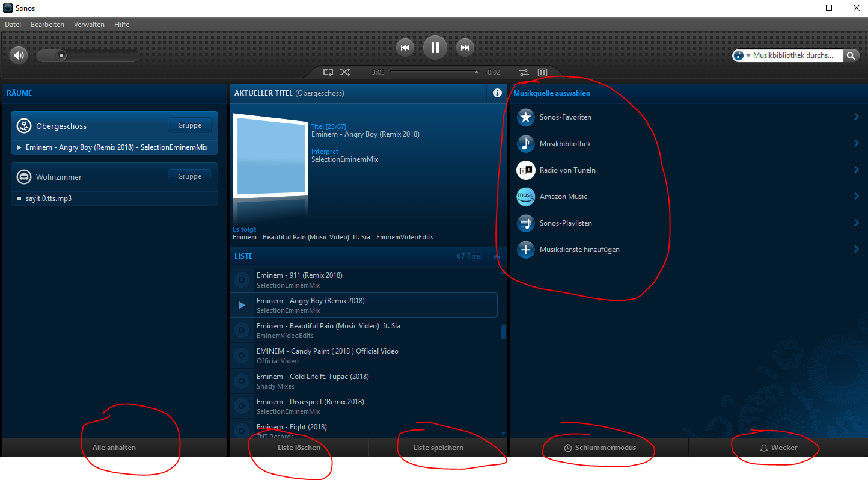Expand Sonos-Favoriten with its right chevron
The height and width of the screenshot is (480, 868).
tap(857, 117)
